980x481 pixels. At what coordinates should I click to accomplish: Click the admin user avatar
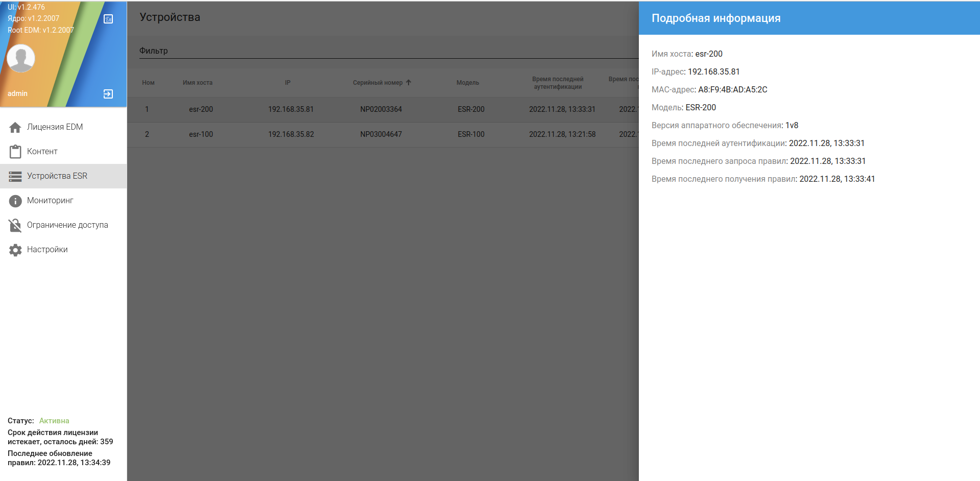pos(21,58)
